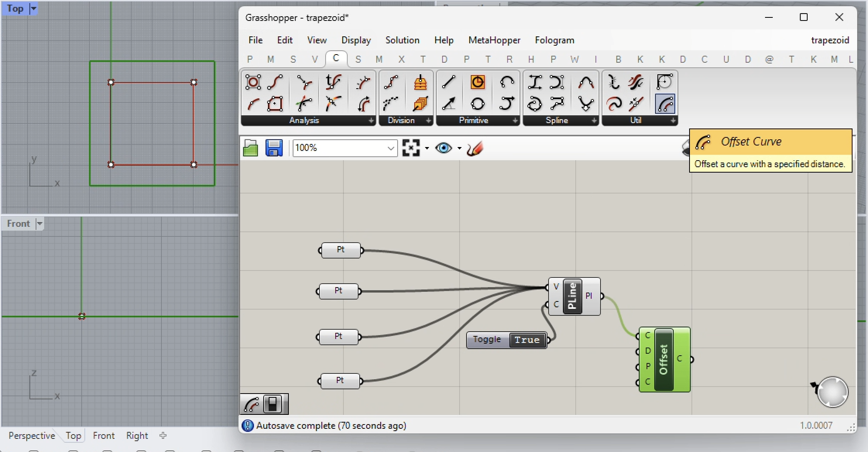Add a viewport tab with plus icon

click(x=163, y=435)
